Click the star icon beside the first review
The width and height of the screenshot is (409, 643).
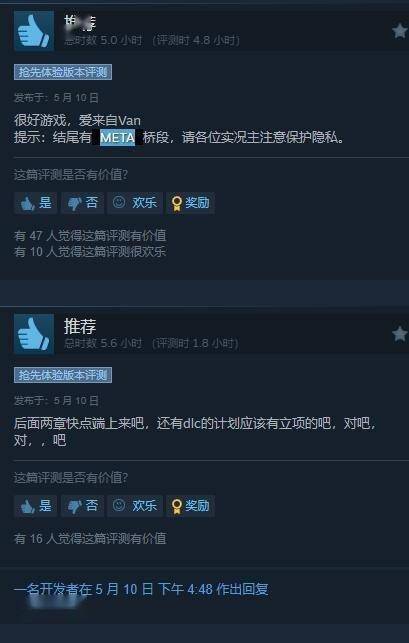400,31
